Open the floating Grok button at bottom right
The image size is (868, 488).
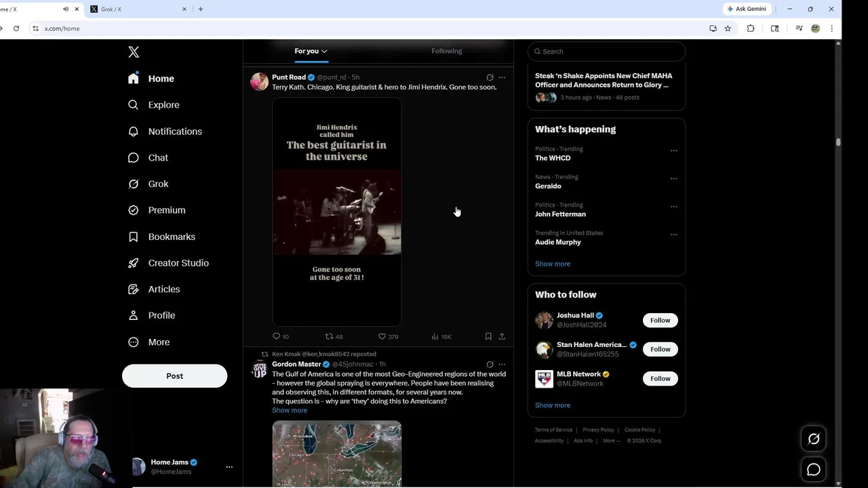[x=814, y=439]
